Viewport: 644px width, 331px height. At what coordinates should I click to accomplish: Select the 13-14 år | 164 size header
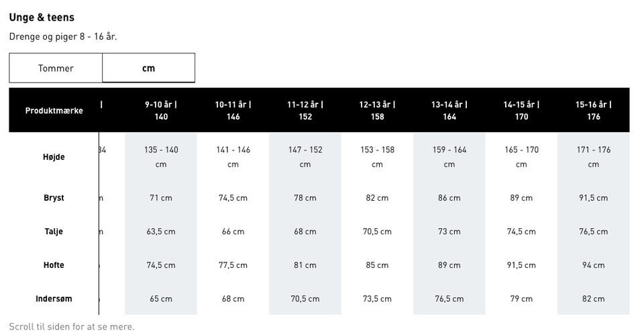click(x=449, y=110)
